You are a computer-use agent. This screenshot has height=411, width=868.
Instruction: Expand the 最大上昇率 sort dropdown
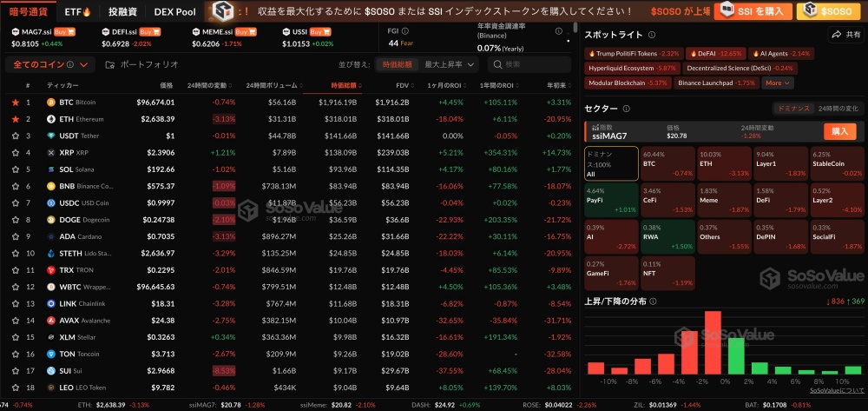pos(448,65)
